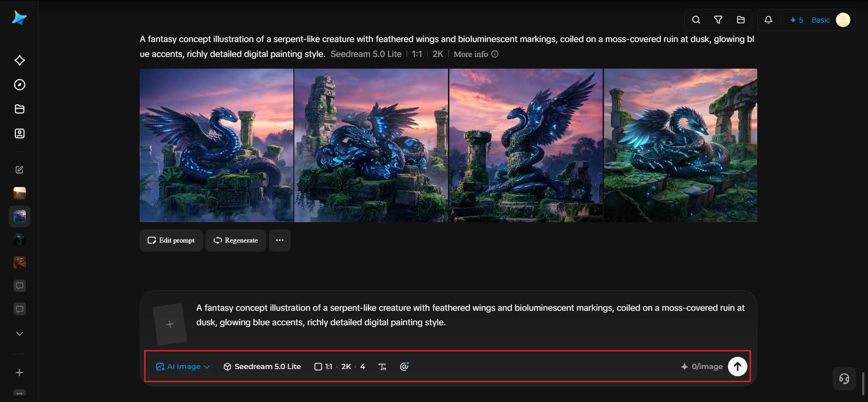Click the Edit prompt button

pyautogui.click(x=171, y=240)
